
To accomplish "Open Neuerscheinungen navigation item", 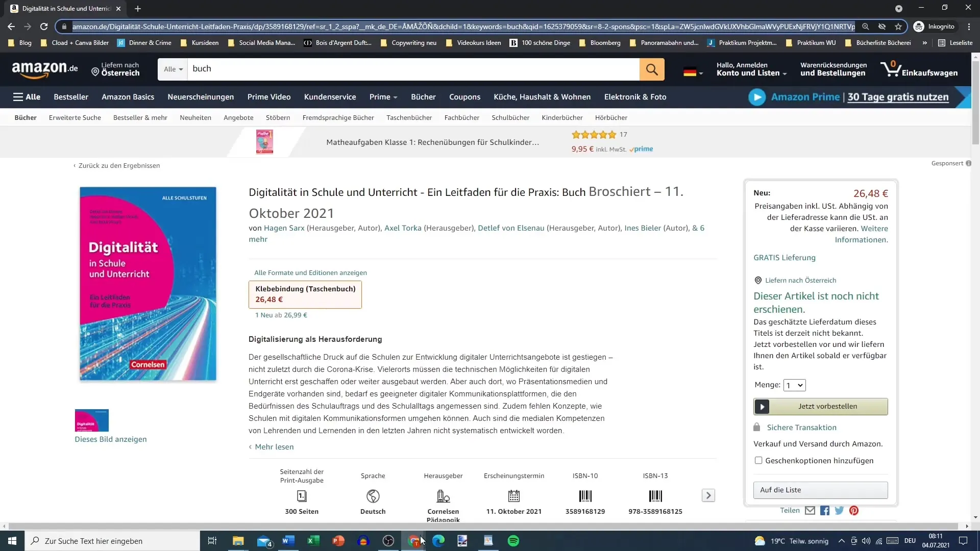I will click(x=201, y=97).
